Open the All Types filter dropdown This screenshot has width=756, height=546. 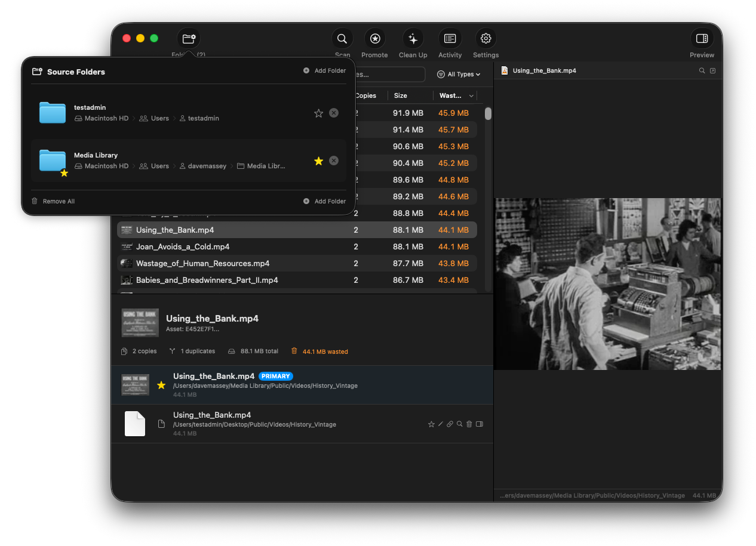(459, 74)
